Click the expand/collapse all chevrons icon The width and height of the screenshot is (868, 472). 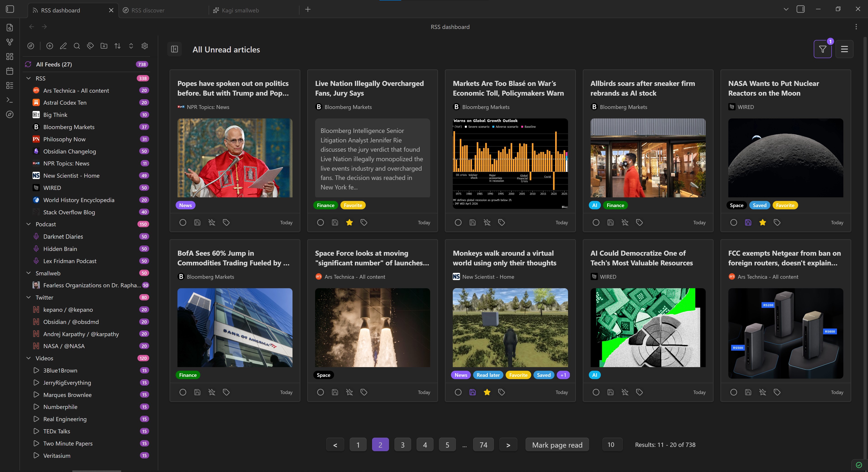131,46
